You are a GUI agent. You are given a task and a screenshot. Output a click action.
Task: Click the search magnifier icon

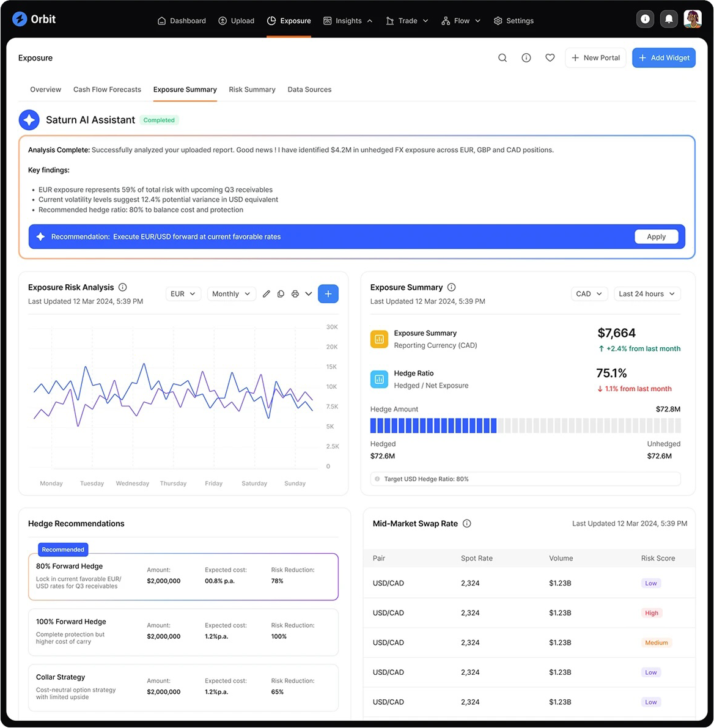[x=502, y=58]
